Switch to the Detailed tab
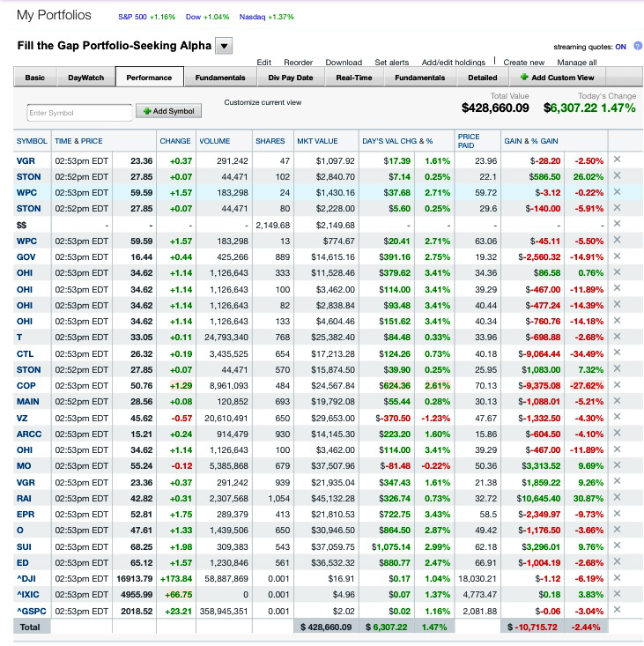 point(483,78)
